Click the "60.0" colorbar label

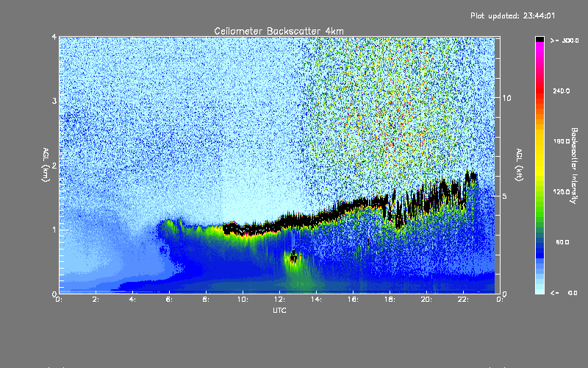[x=562, y=242]
